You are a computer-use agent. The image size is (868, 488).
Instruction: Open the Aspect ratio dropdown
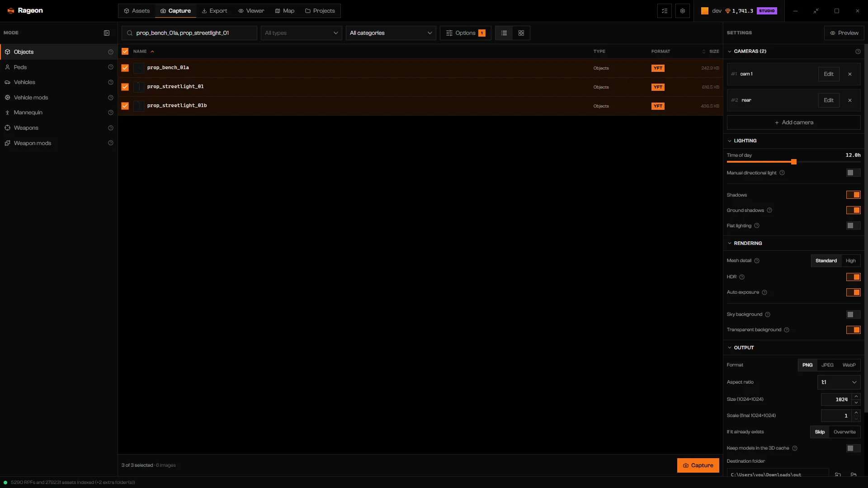[x=839, y=382]
